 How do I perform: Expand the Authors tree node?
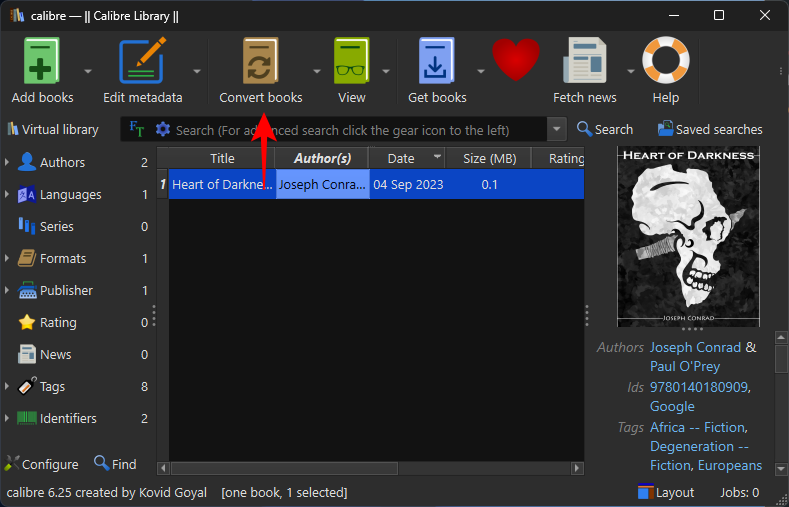pyautogui.click(x=7, y=162)
